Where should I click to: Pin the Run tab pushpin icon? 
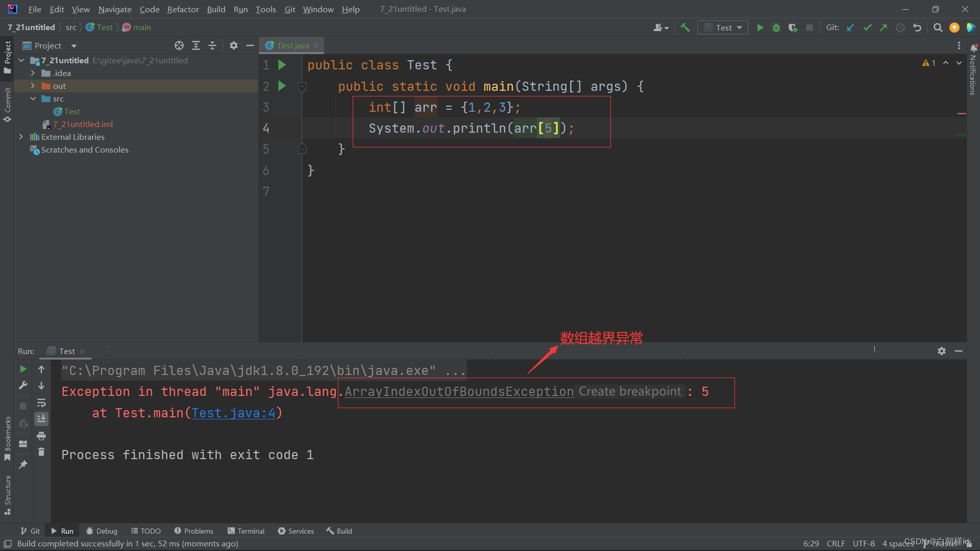(23, 464)
